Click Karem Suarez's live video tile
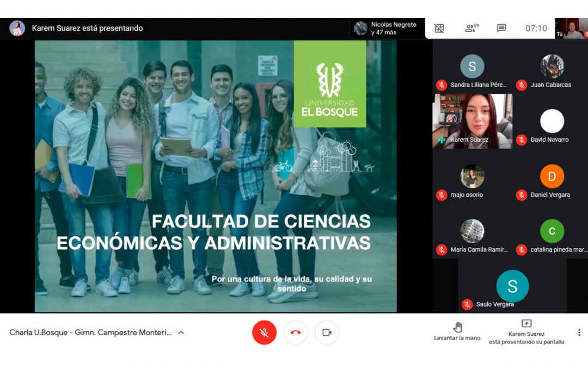 point(472,121)
